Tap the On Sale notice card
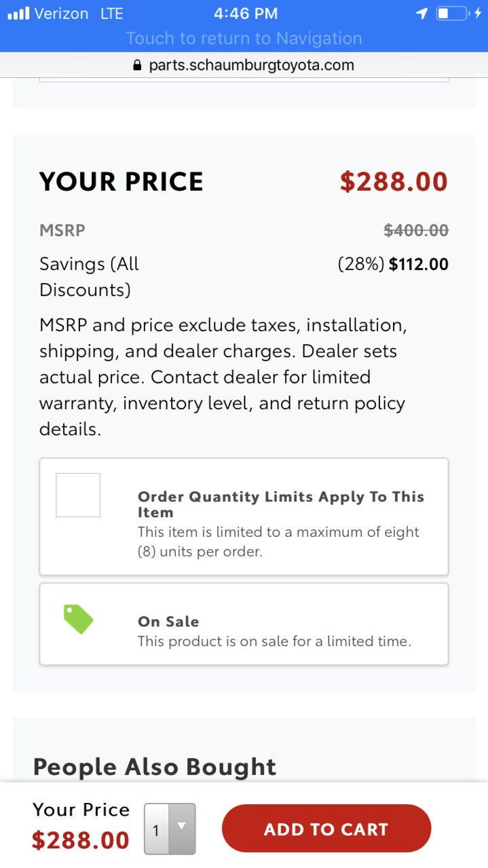The width and height of the screenshot is (488, 868). [244, 624]
